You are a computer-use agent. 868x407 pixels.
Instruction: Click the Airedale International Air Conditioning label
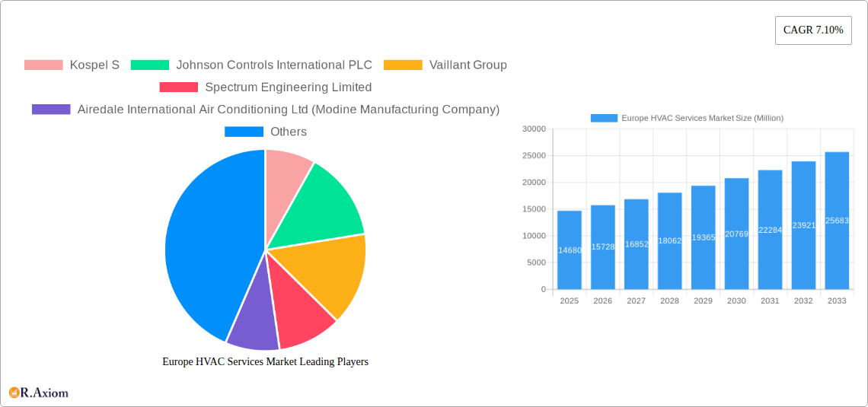click(x=289, y=110)
